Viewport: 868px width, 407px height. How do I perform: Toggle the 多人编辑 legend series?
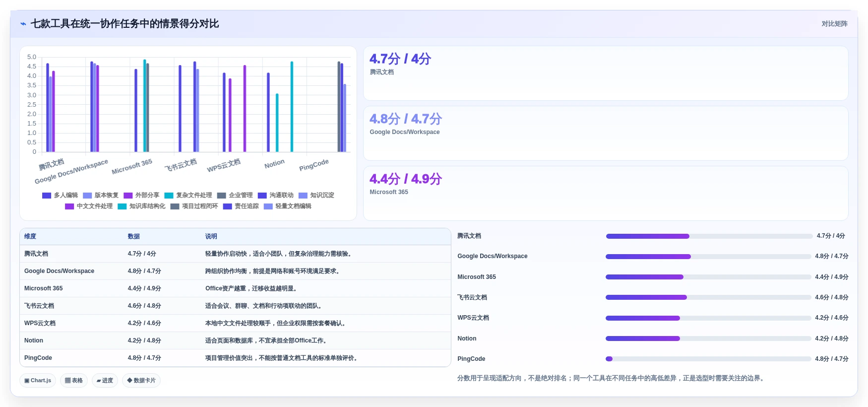tap(60, 196)
